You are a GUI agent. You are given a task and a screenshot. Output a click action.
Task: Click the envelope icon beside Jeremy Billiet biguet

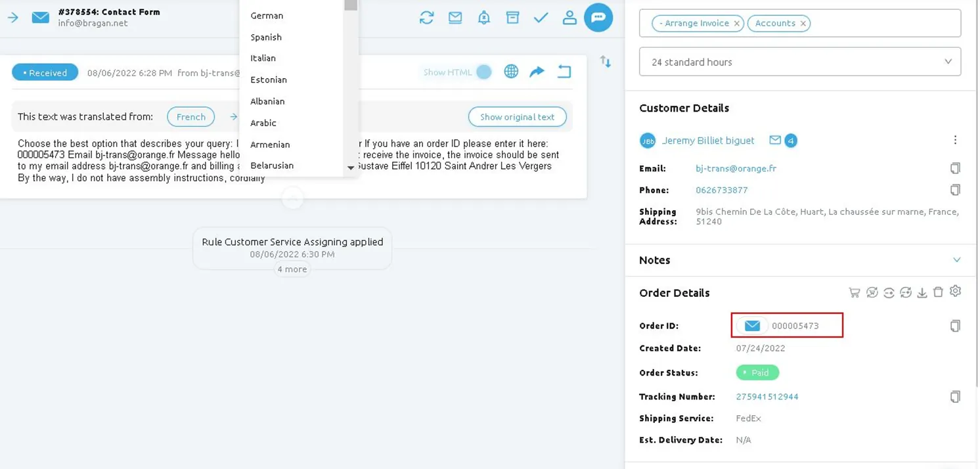click(775, 140)
